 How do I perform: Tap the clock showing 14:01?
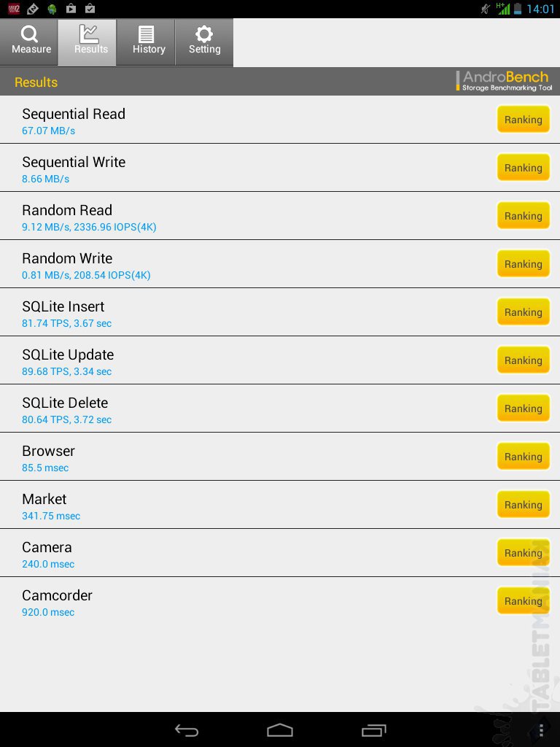tap(540, 9)
